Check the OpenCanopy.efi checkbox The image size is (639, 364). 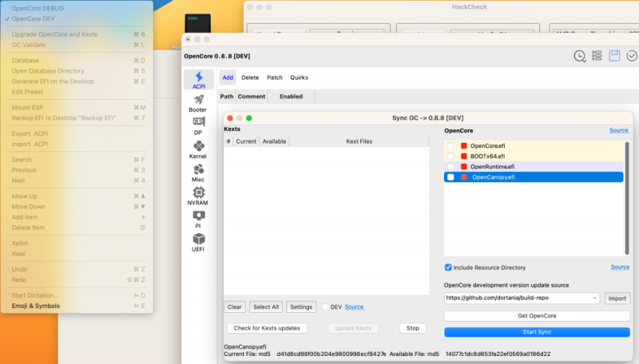coord(450,177)
